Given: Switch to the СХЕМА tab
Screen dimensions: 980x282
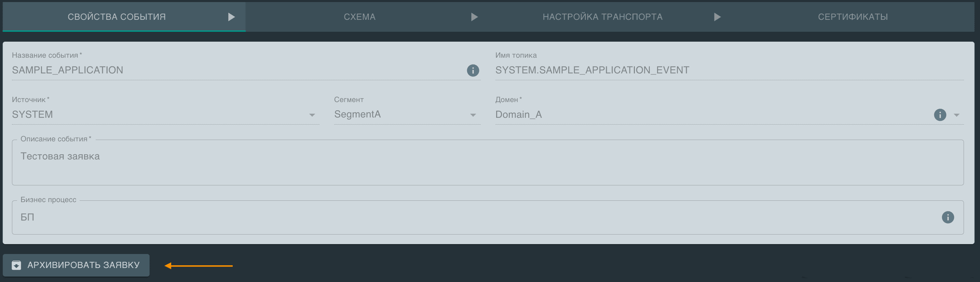Looking at the screenshot, I should pos(359,17).
